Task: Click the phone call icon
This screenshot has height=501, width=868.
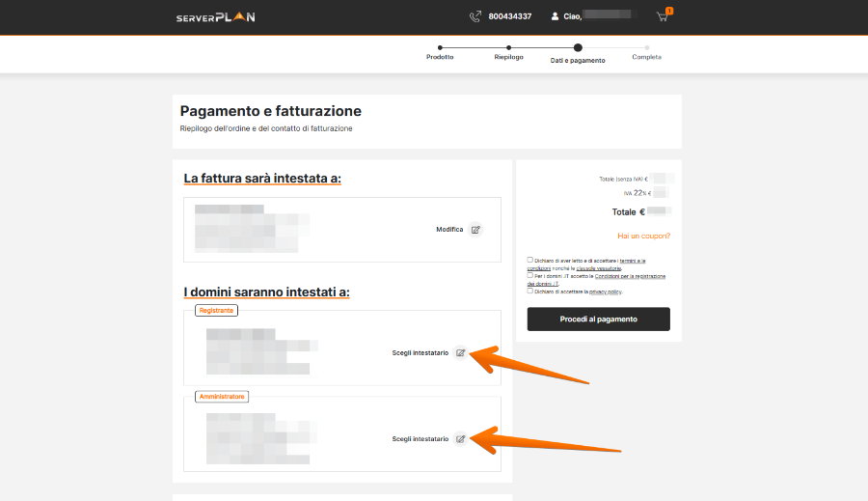Action: pos(475,16)
